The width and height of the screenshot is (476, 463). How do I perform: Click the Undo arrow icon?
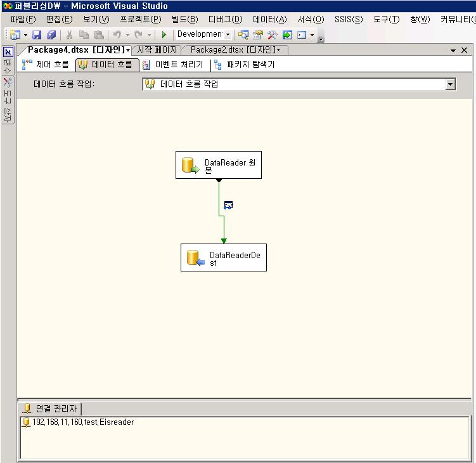coord(117,35)
